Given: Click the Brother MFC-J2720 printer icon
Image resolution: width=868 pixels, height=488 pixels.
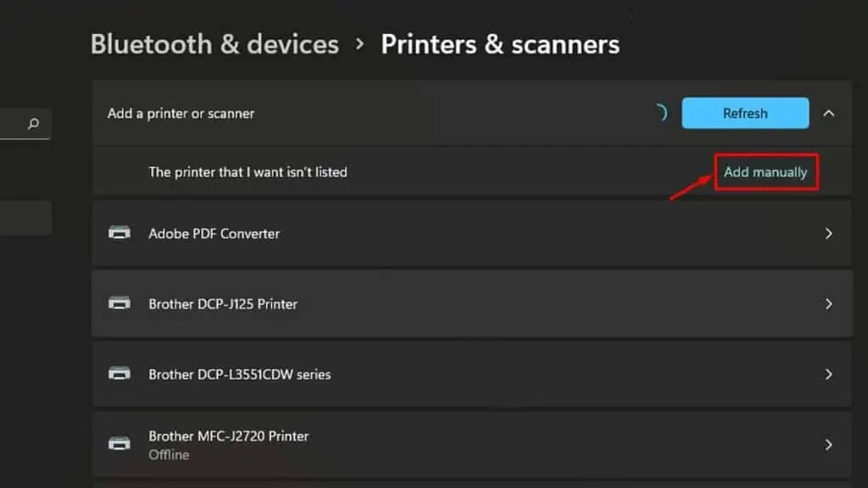Looking at the screenshot, I should pos(120,444).
